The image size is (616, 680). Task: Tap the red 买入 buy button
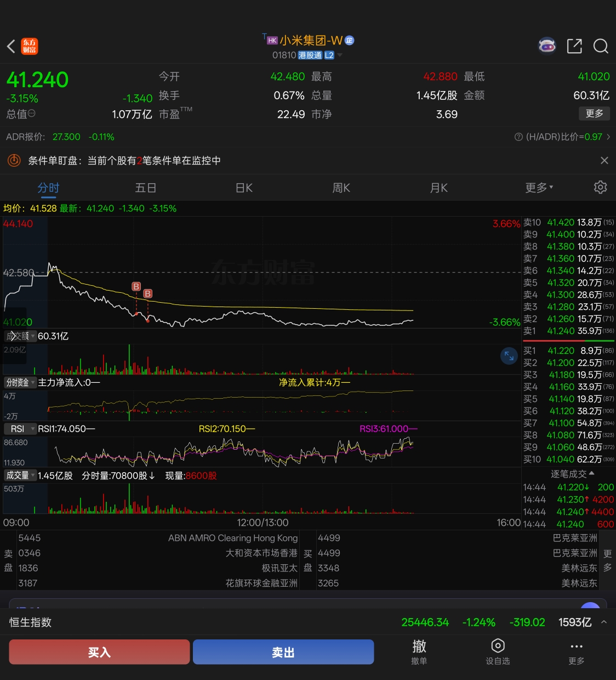pos(99,652)
